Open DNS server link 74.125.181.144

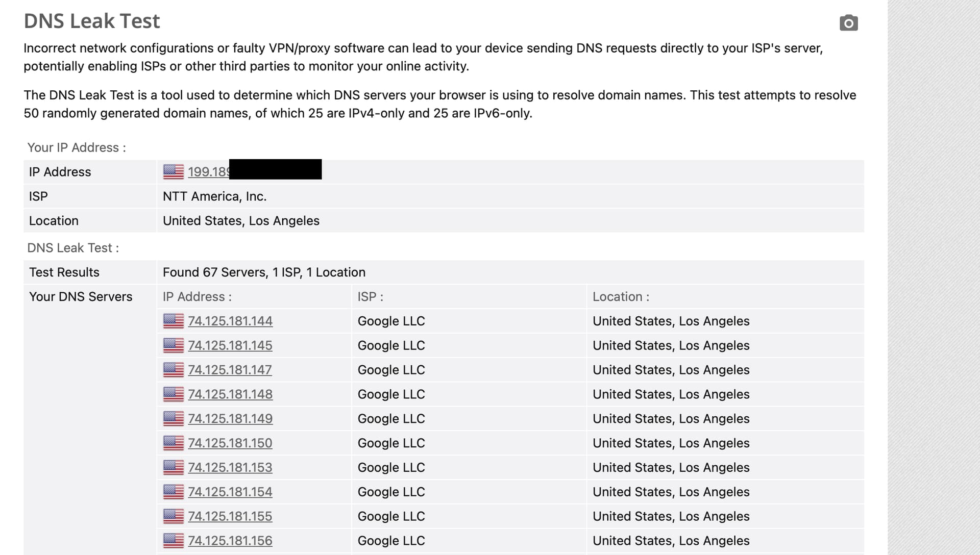(230, 321)
